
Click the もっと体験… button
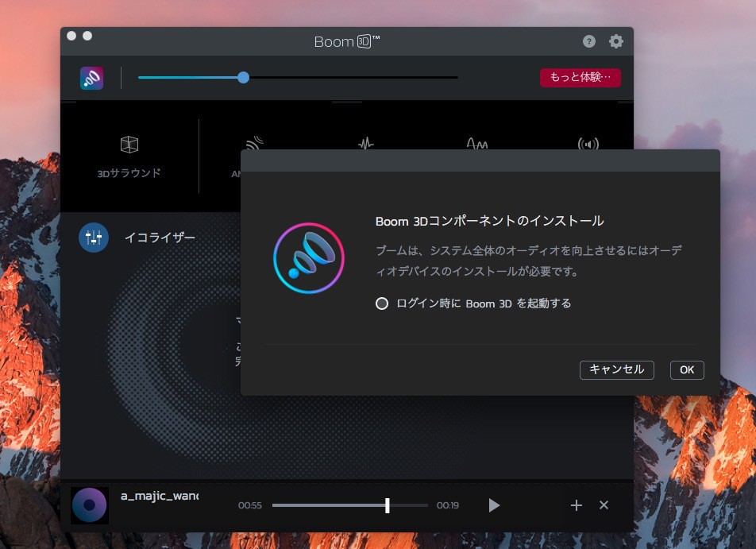coord(580,77)
